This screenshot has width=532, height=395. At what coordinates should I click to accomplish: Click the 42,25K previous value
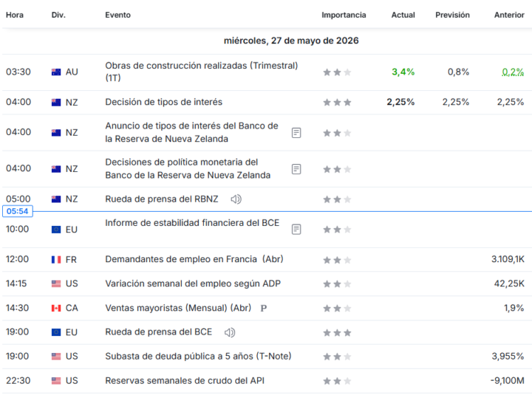509,284
